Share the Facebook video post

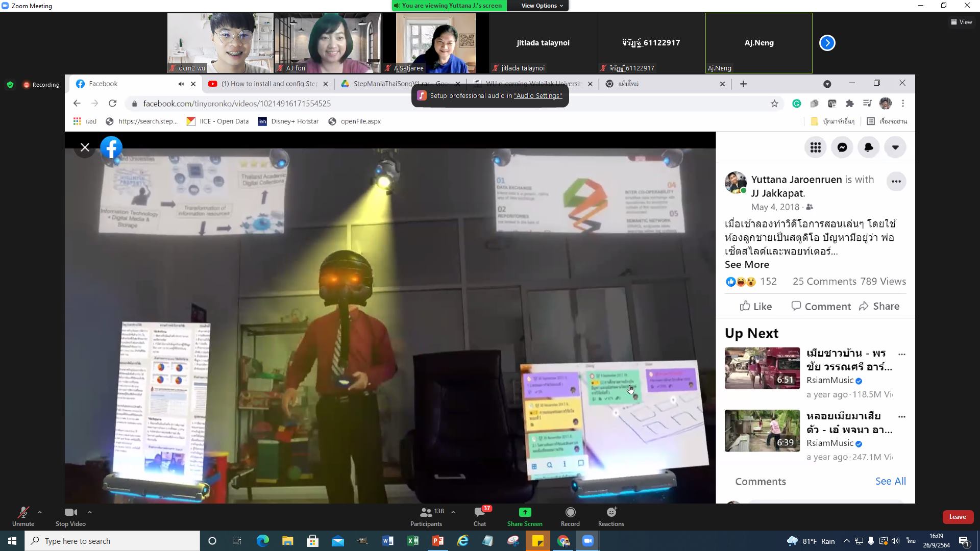click(x=879, y=306)
